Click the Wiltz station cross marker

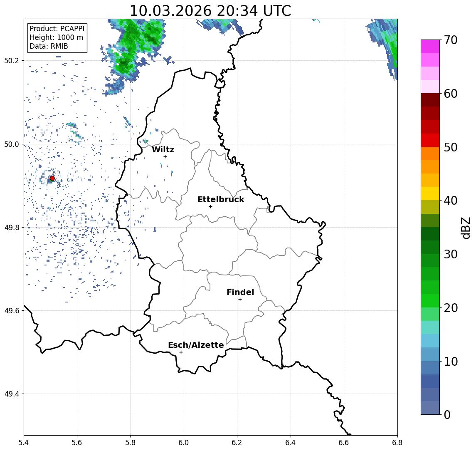tap(165, 156)
